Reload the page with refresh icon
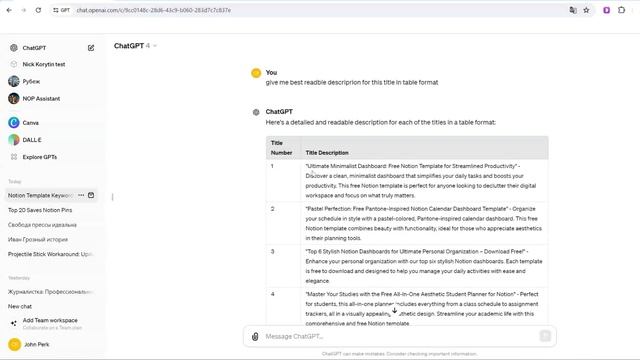640x360 pixels. click(38, 10)
